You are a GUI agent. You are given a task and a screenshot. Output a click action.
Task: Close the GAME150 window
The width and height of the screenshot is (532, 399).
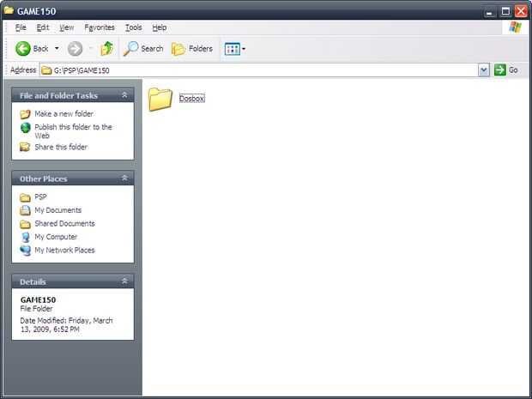[521, 11]
